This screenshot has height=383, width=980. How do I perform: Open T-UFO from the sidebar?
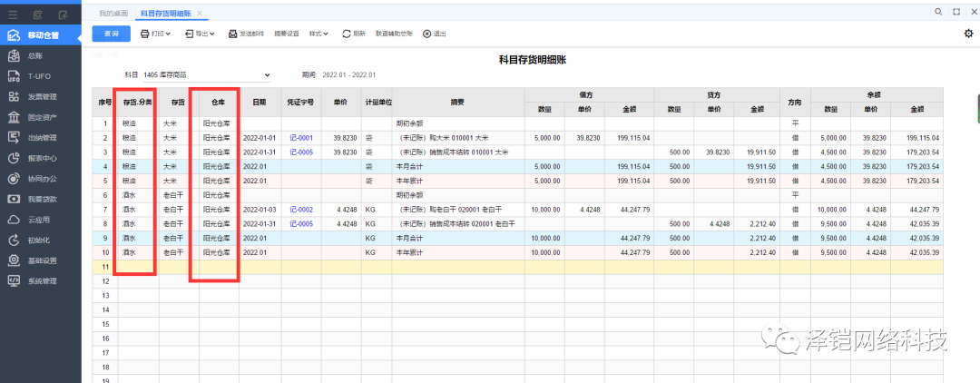38,76
